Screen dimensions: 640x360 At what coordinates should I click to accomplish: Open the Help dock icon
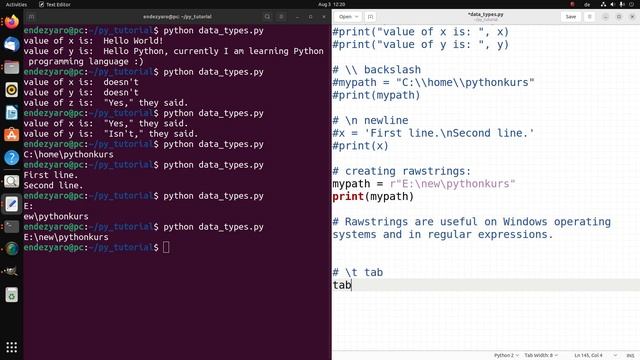tap(11, 158)
